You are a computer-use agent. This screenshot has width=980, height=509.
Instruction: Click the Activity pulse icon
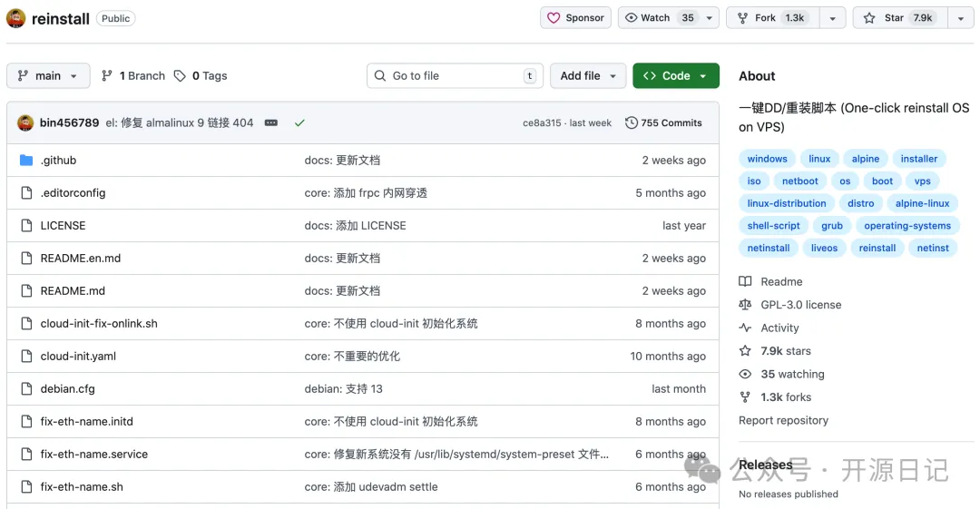pos(745,328)
